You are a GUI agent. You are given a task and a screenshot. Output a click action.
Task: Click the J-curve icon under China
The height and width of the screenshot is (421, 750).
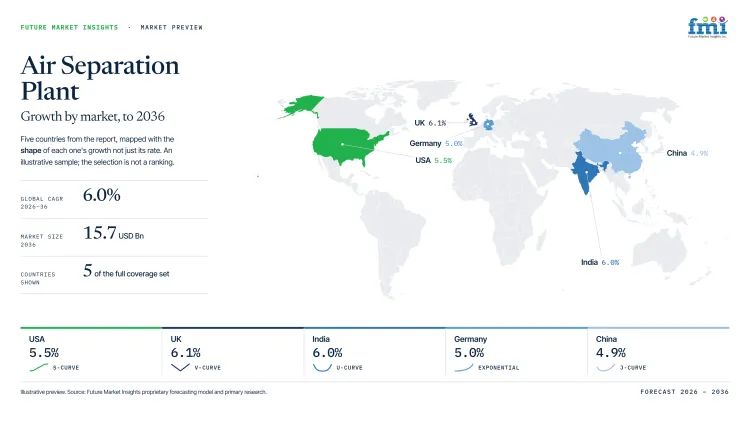pyautogui.click(x=606, y=367)
